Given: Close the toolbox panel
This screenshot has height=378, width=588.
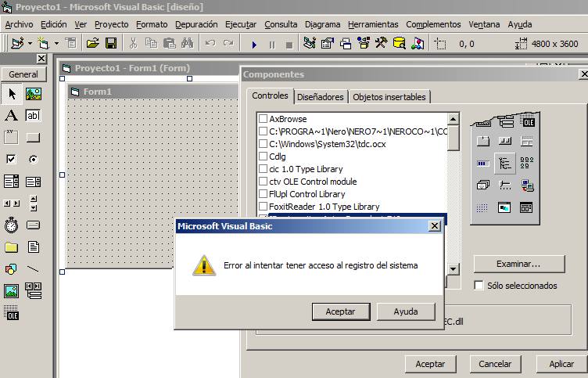Looking at the screenshot, I should [x=41, y=59].
